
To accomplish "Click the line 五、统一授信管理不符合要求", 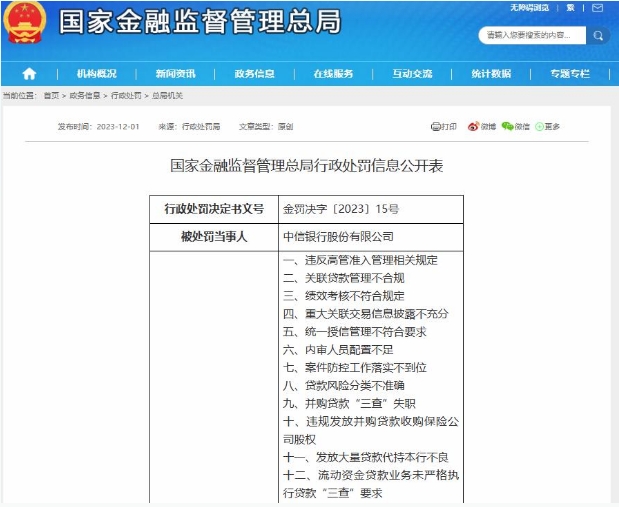I will coord(355,332).
